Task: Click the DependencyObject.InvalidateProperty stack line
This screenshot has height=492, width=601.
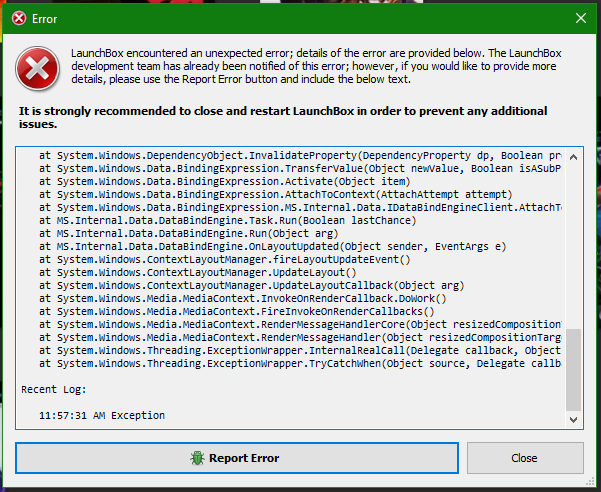Action: coord(300,156)
